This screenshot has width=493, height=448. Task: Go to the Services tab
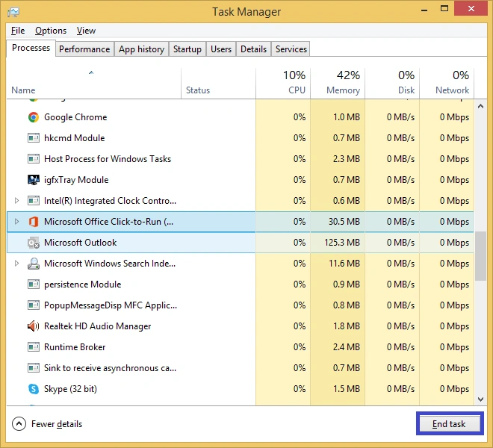click(291, 49)
